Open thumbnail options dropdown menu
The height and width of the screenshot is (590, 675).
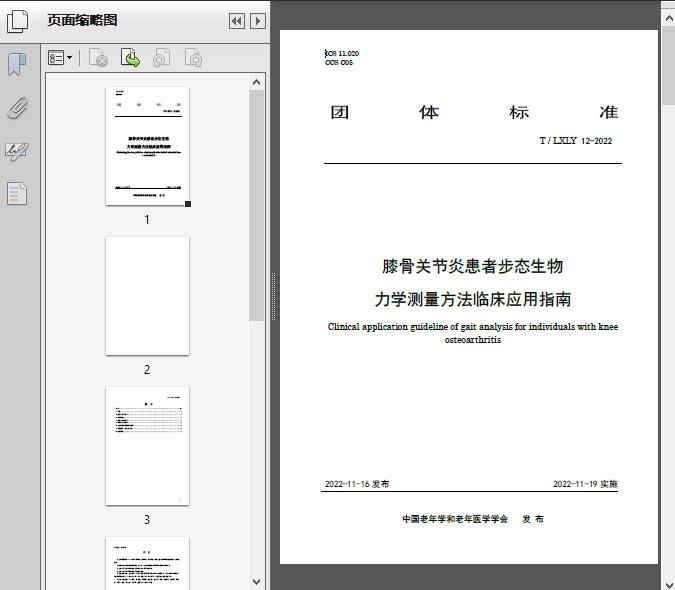tap(60, 57)
